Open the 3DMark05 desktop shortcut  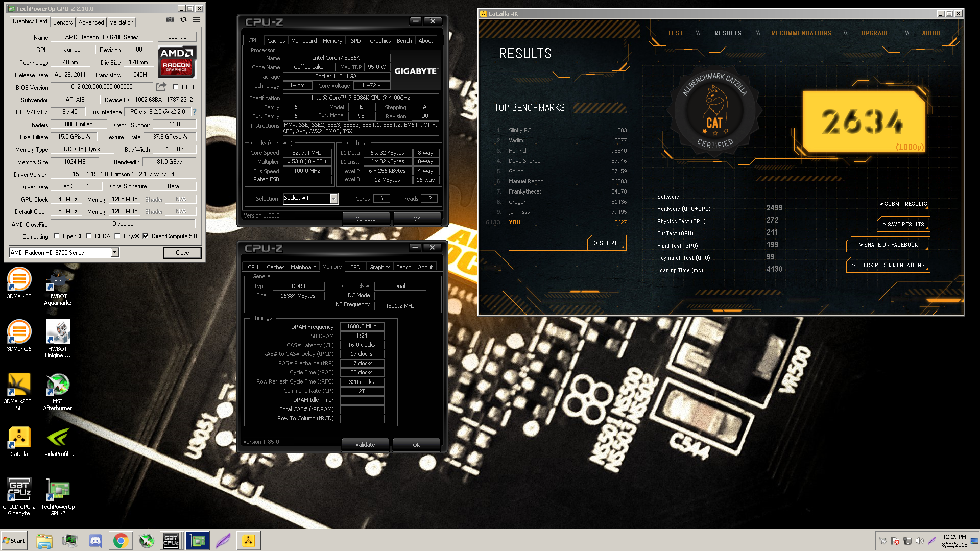(19, 283)
